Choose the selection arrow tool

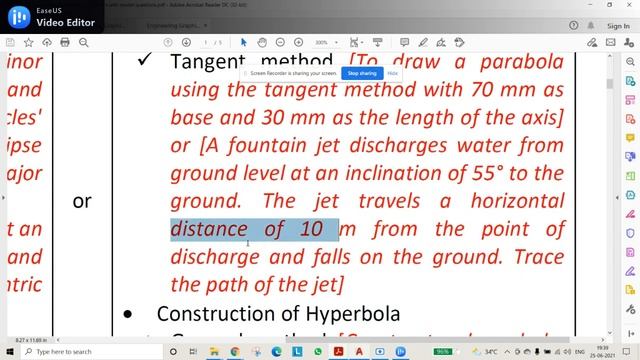click(244, 42)
